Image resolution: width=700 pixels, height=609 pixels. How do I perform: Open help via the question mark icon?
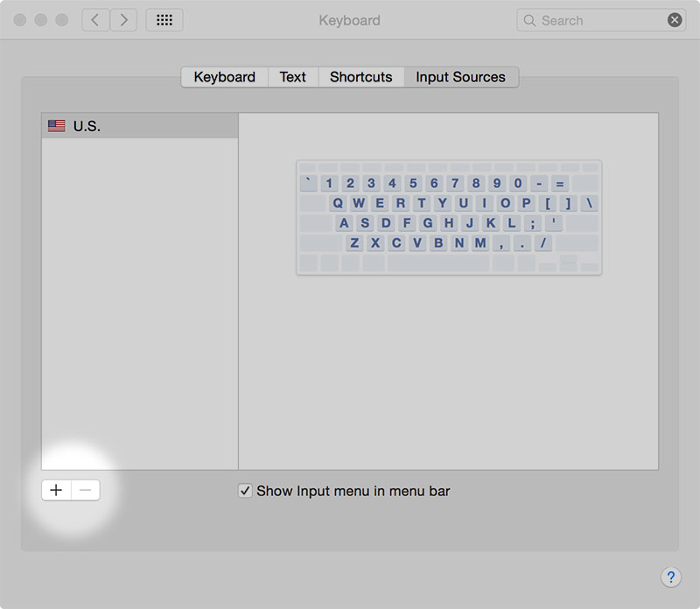[671, 577]
